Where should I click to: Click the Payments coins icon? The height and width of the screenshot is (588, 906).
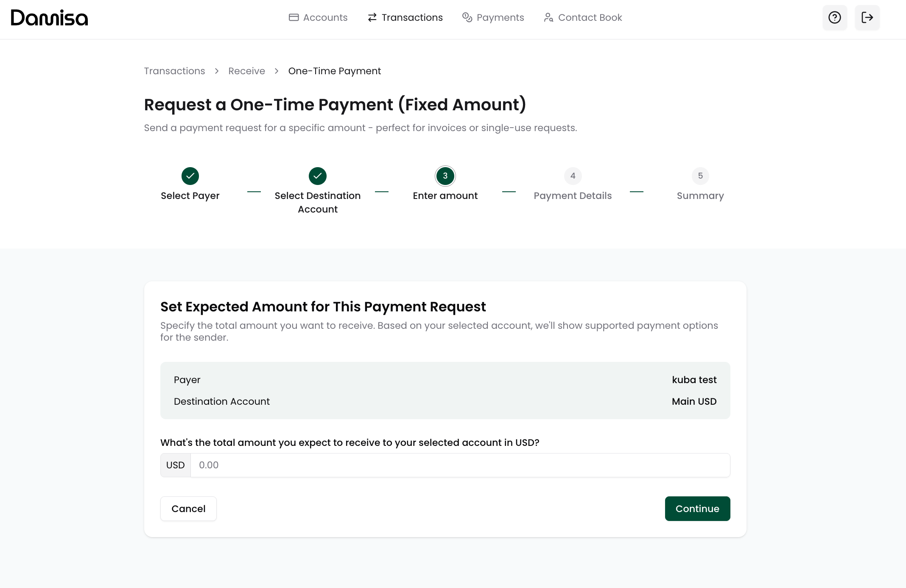point(467,17)
